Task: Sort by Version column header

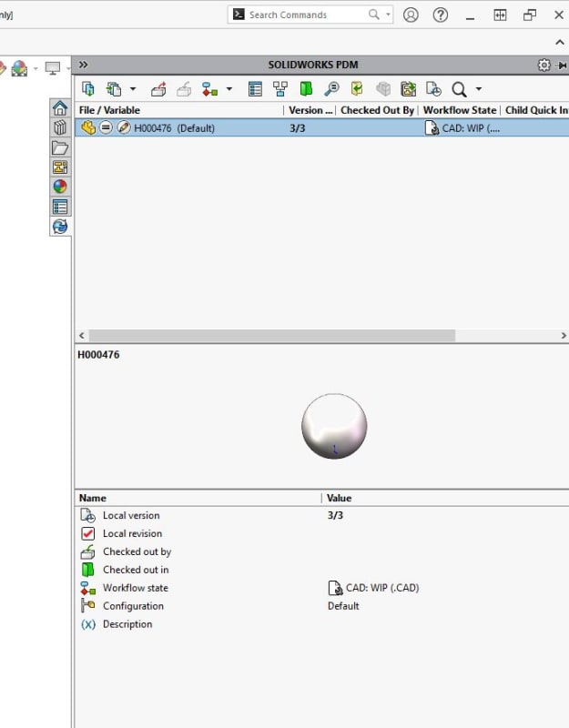Action: 310,110
